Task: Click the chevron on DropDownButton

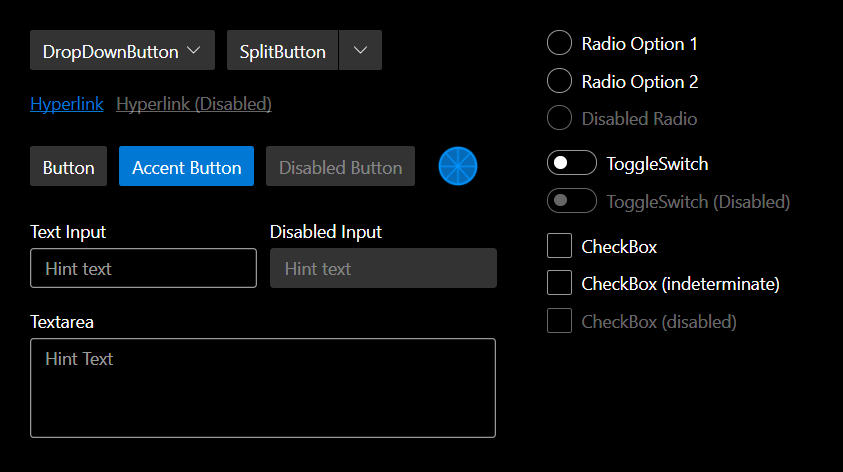Action: [194, 50]
